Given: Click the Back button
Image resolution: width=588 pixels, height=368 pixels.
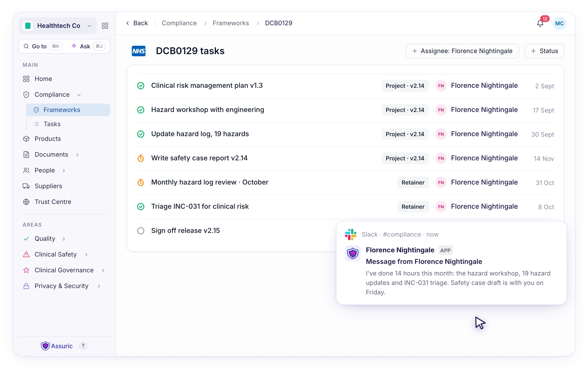Looking at the screenshot, I should pos(137,23).
